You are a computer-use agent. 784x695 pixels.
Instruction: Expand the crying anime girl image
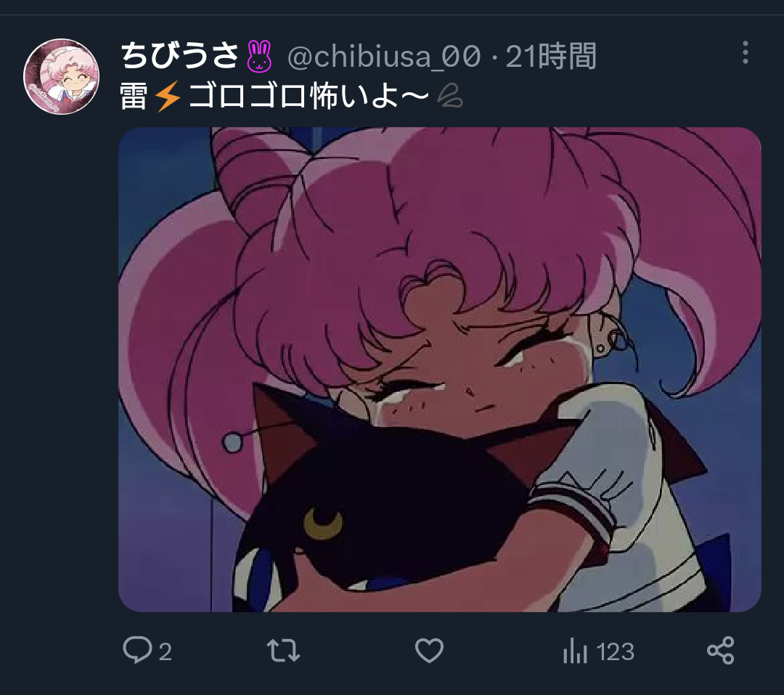[439, 369]
